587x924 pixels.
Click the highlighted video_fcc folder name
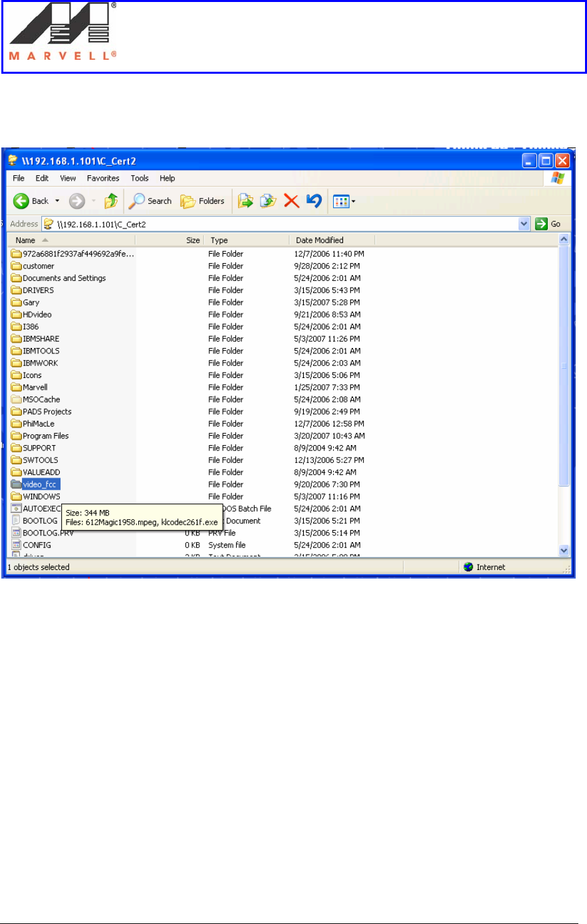coord(41,484)
